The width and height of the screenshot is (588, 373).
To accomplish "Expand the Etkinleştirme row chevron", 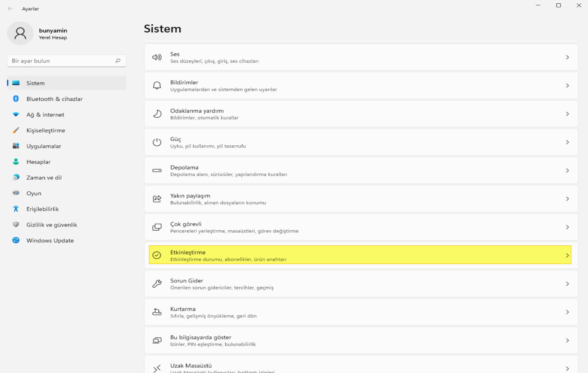I will 567,256.
